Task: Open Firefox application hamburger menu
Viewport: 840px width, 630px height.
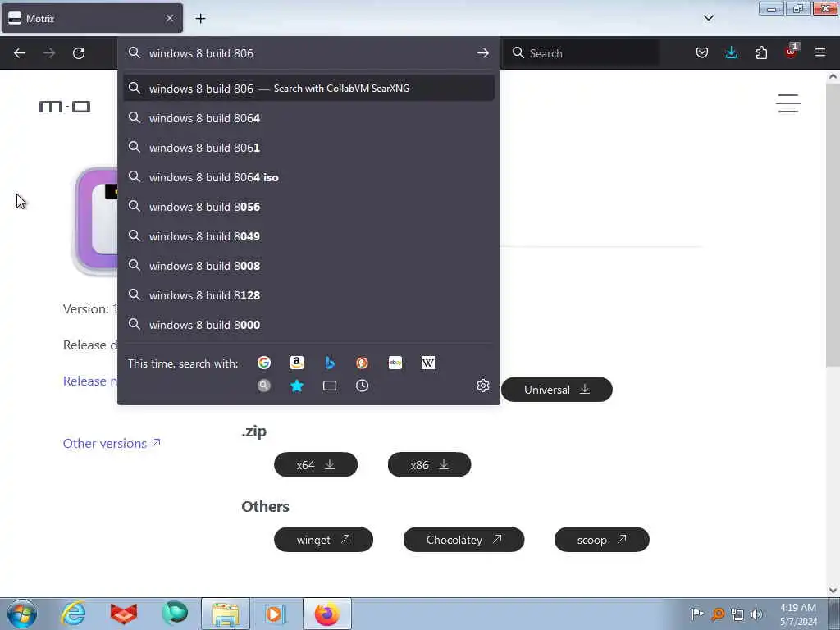Action: 820,52
